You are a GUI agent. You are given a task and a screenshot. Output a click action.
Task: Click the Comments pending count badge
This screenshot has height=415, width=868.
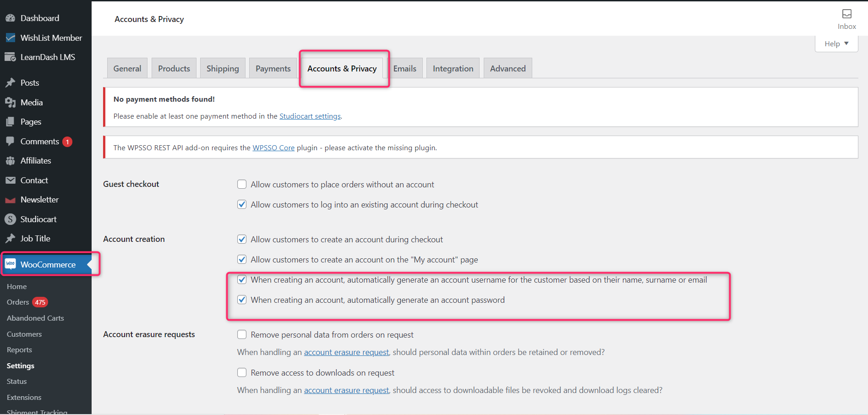(67, 142)
